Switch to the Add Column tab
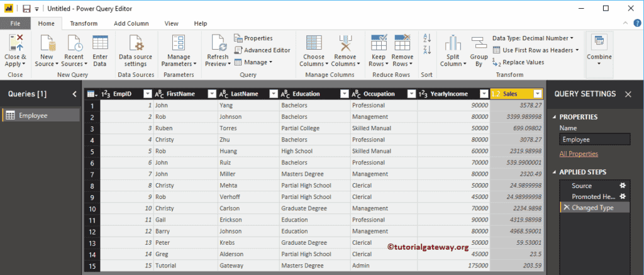 coord(131,23)
